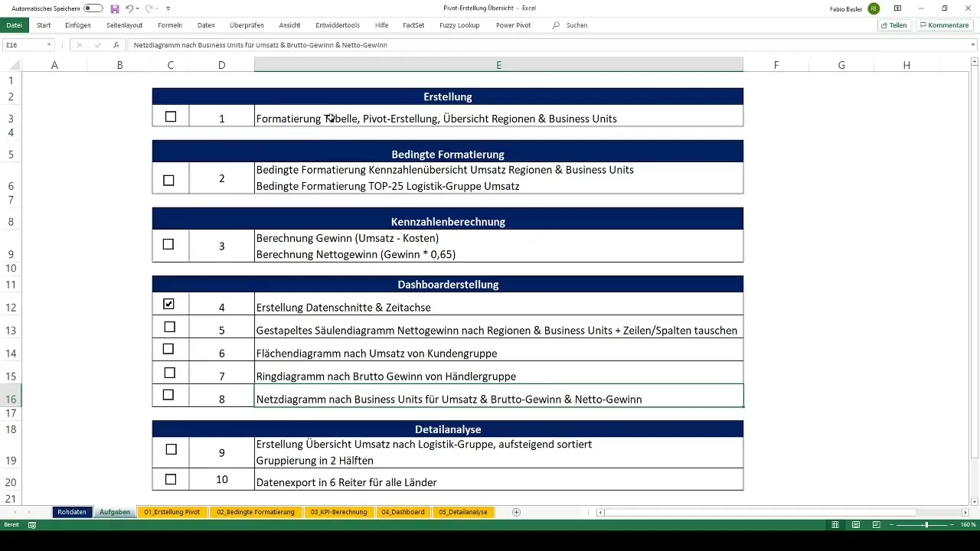
Task: Open the Daten ribbon tab
Action: [206, 25]
